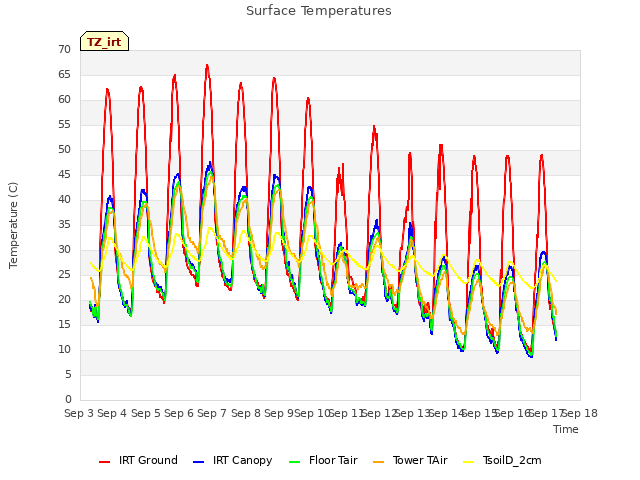Click the yellow TsoilD_2cm legend swatch
The width and height of the screenshot is (640, 480).
[469, 462]
